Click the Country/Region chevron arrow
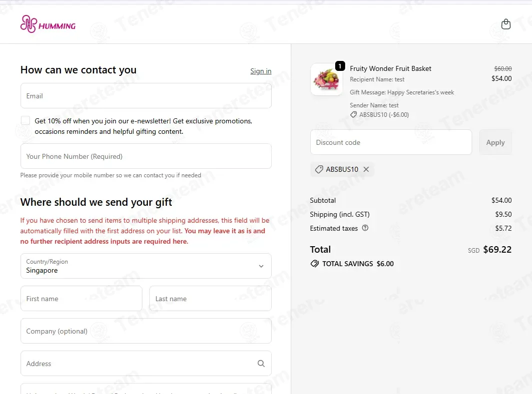Image resolution: width=532 pixels, height=394 pixels. click(261, 266)
